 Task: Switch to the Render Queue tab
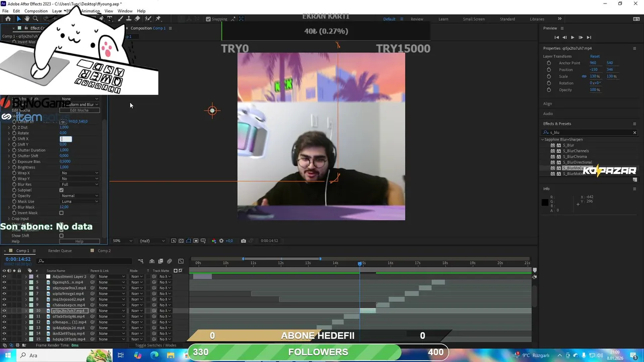[x=60, y=251]
